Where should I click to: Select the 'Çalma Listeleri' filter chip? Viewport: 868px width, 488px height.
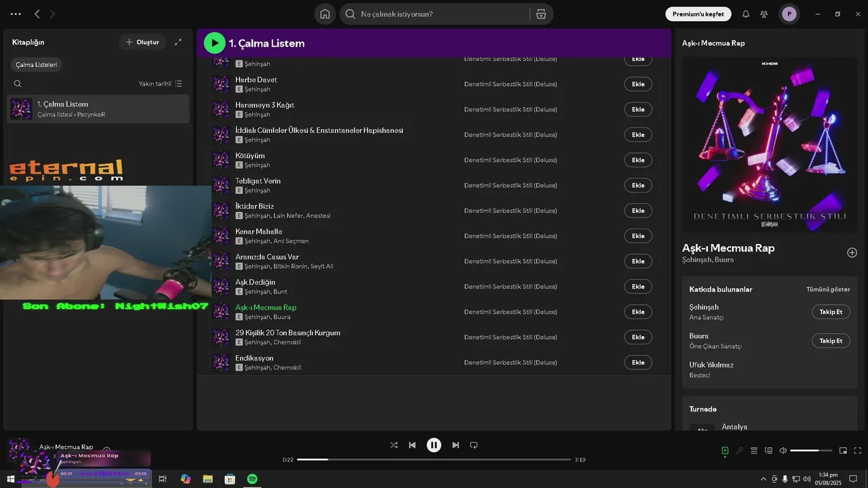[37, 65]
